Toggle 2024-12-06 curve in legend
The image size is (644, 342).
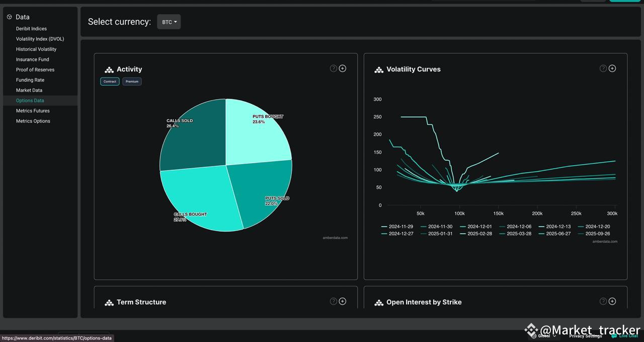[x=515, y=227]
